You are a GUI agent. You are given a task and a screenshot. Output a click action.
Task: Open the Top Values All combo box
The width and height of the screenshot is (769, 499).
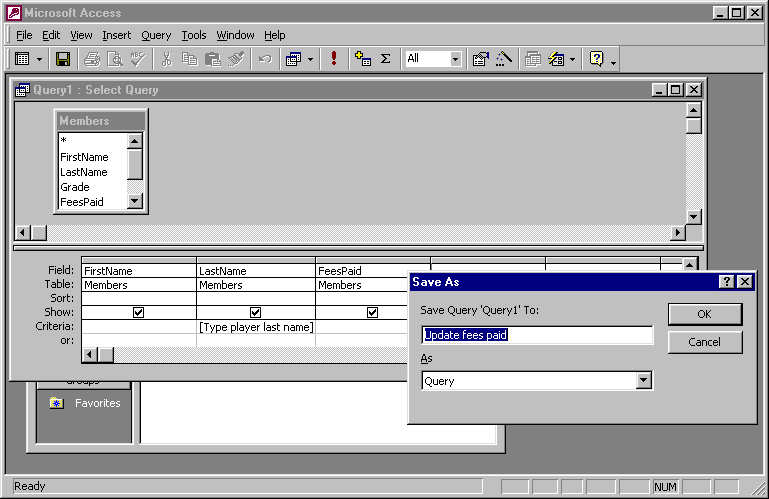pos(433,59)
